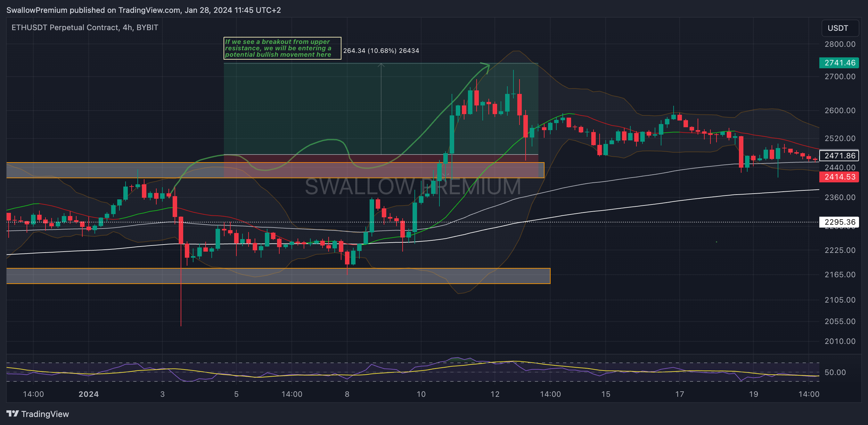Click the 2600.00 price axis value
The width and height of the screenshot is (868, 425).
(840, 111)
